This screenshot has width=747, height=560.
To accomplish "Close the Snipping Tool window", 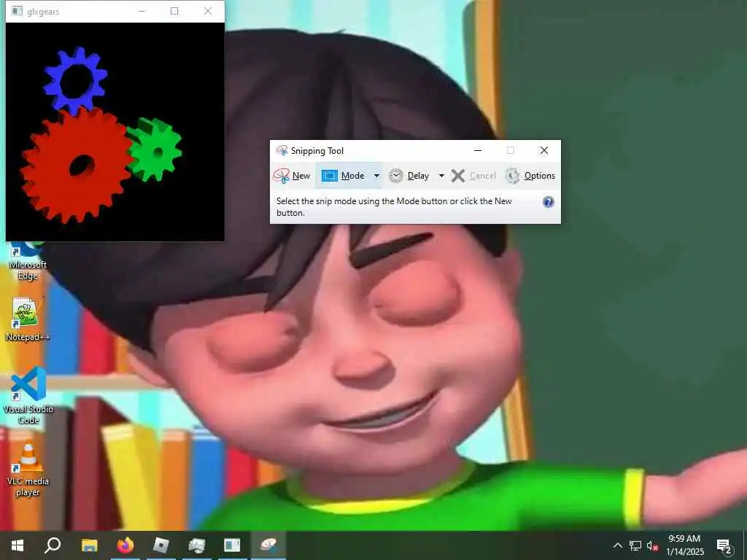I will click(x=544, y=150).
